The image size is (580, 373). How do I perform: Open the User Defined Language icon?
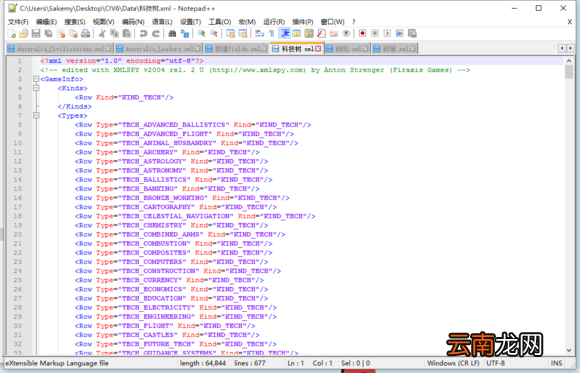coord(297,34)
